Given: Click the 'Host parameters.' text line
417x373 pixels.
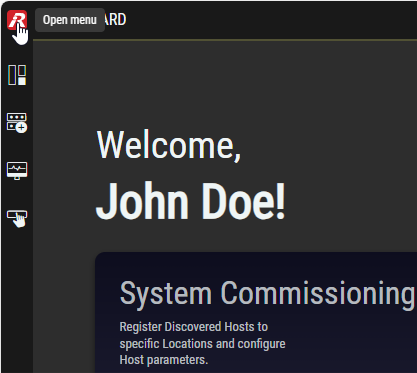Looking at the screenshot, I should [164, 360].
